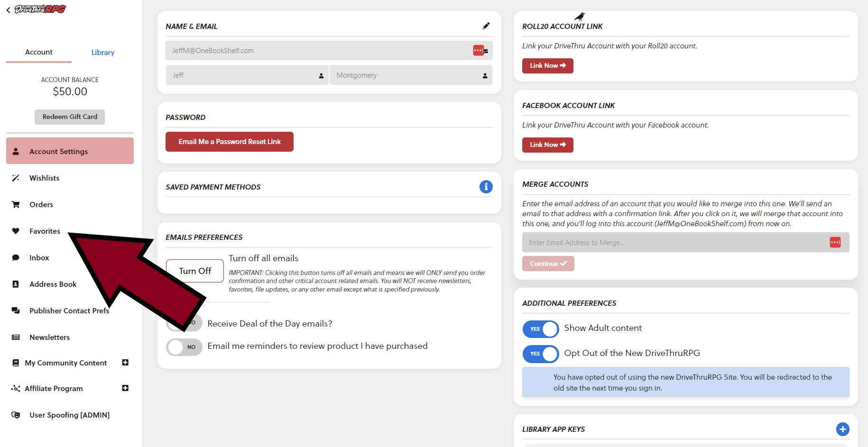868x447 pixels.
Task: Click the Enter Email Address to Merge field
Action: point(676,243)
